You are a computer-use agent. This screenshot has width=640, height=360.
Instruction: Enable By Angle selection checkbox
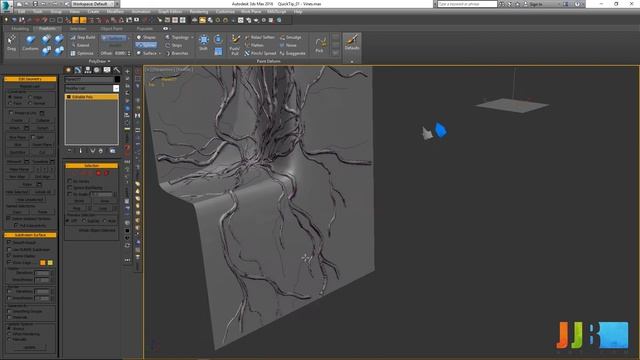pyautogui.click(x=69, y=194)
